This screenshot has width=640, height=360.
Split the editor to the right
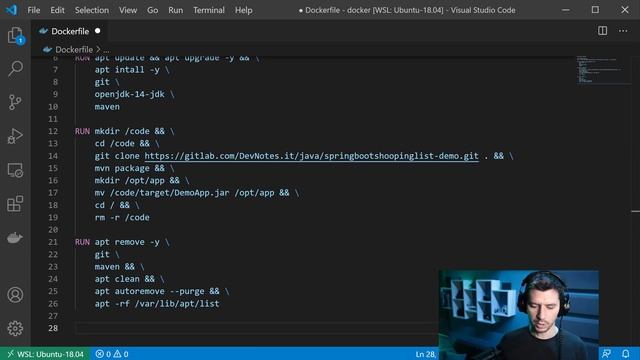(x=602, y=31)
